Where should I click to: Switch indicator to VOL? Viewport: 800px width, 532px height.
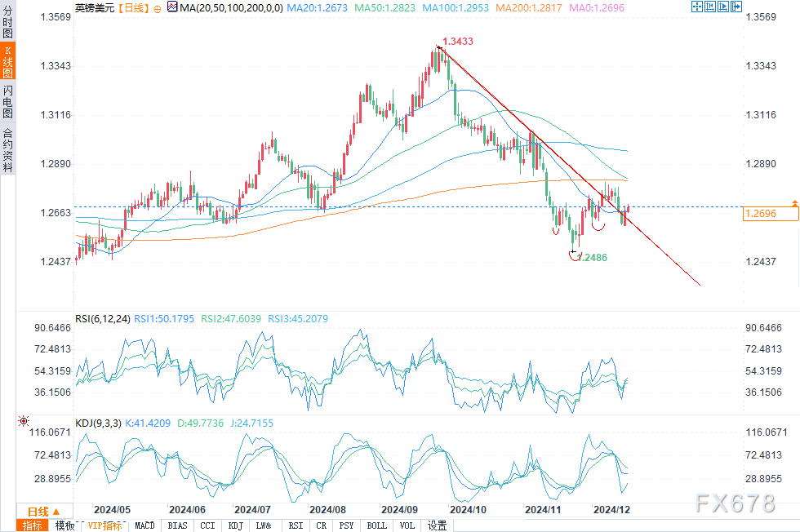pyautogui.click(x=407, y=525)
